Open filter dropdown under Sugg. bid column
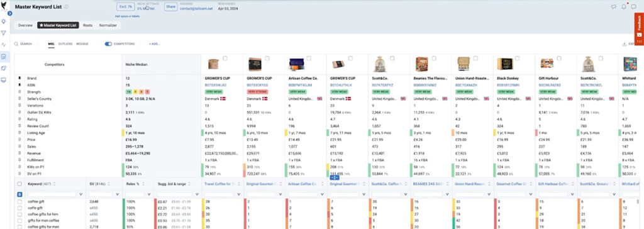Screen dimensions: 644x229 [197, 194]
